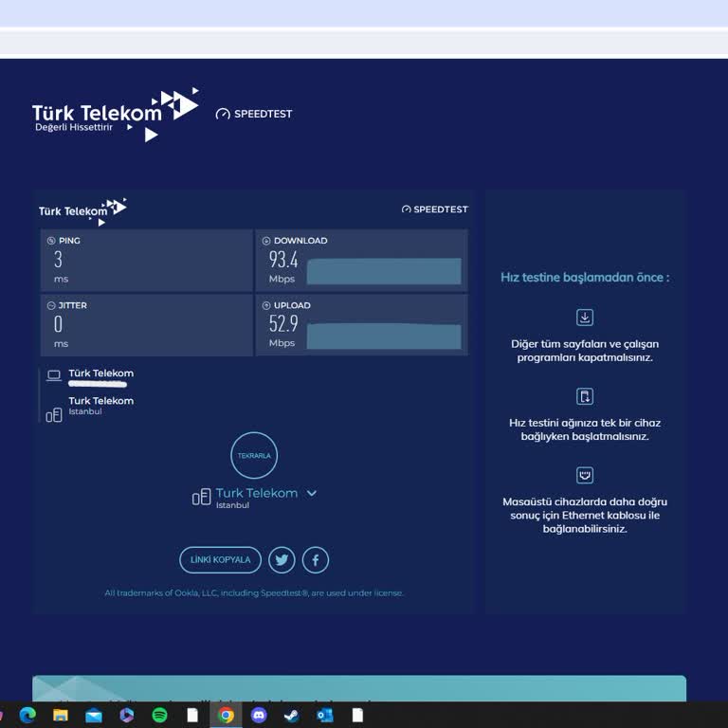Click the UPLOAD arrow icon
The width and height of the screenshot is (728, 728).
click(266, 305)
